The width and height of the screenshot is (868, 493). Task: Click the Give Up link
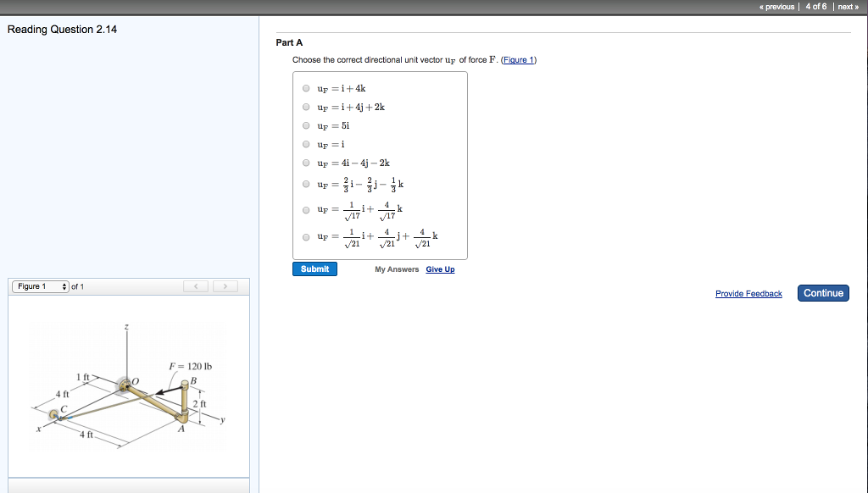tap(440, 269)
